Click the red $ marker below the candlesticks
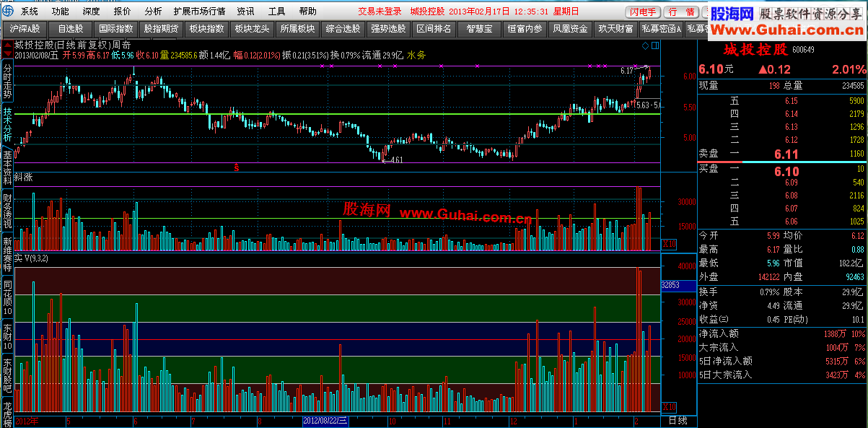Screen dimensions: 868x428 [236, 167]
